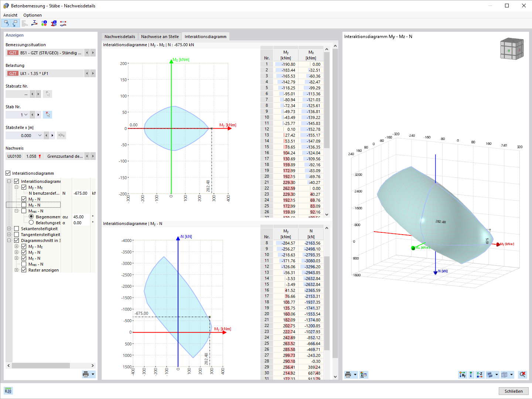Reset the 3D view zoom with red X icon
Image resolution: width=532 pixels, height=399 pixels.
click(522, 375)
